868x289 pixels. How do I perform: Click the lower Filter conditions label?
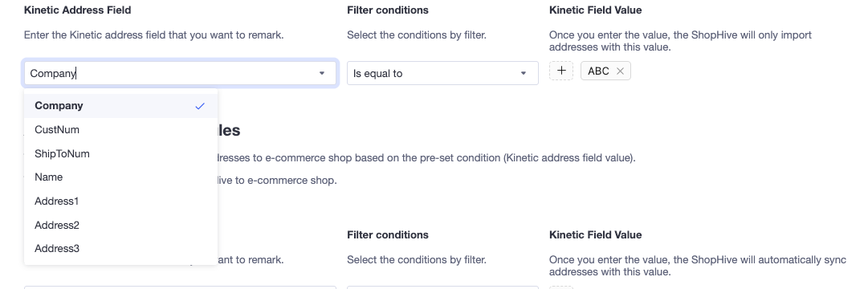pos(388,234)
